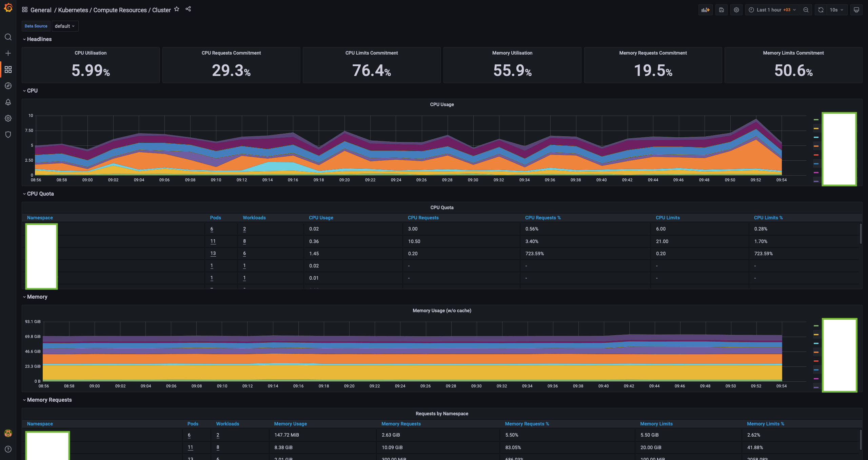
Task: Open dashboard settings gear in top bar
Action: pyautogui.click(x=736, y=10)
